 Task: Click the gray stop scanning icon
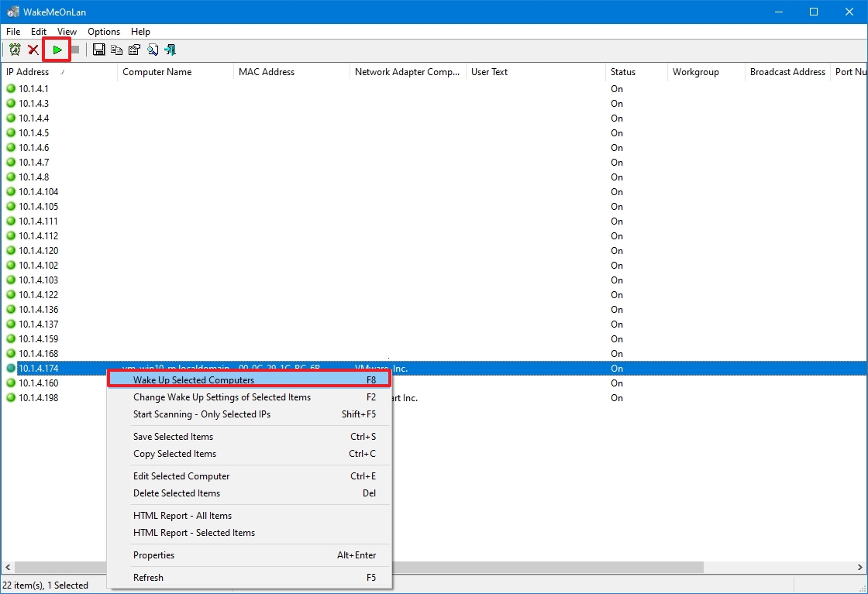click(x=76, y=49)
